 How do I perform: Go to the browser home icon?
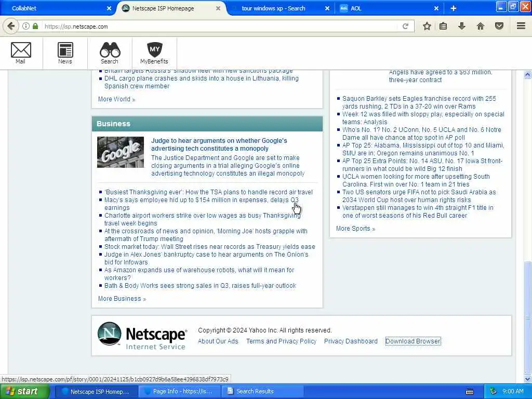480,26
